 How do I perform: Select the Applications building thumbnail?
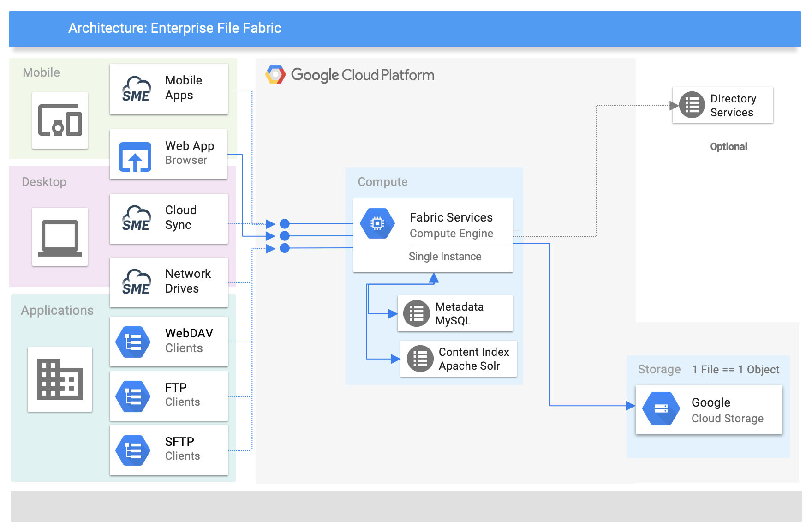(60, 379)
